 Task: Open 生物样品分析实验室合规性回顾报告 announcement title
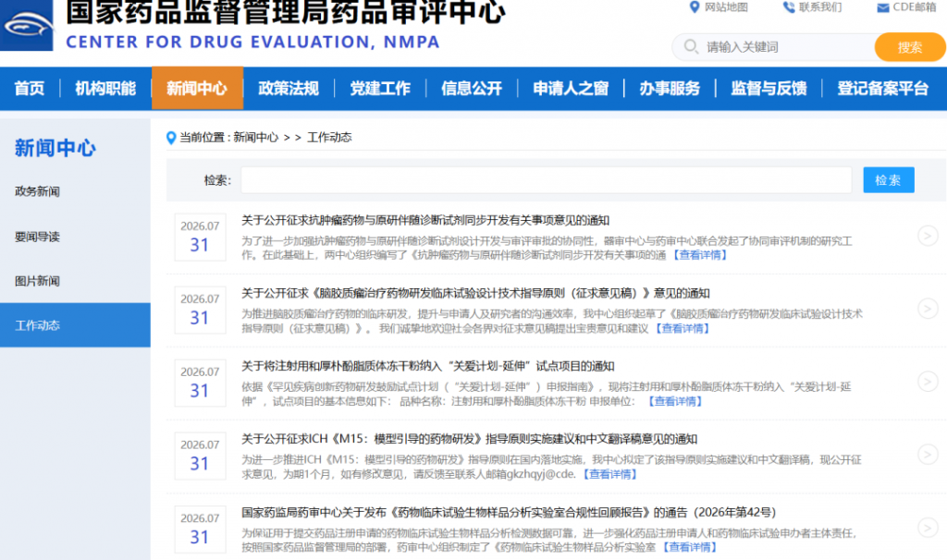(x=509, y=512)
